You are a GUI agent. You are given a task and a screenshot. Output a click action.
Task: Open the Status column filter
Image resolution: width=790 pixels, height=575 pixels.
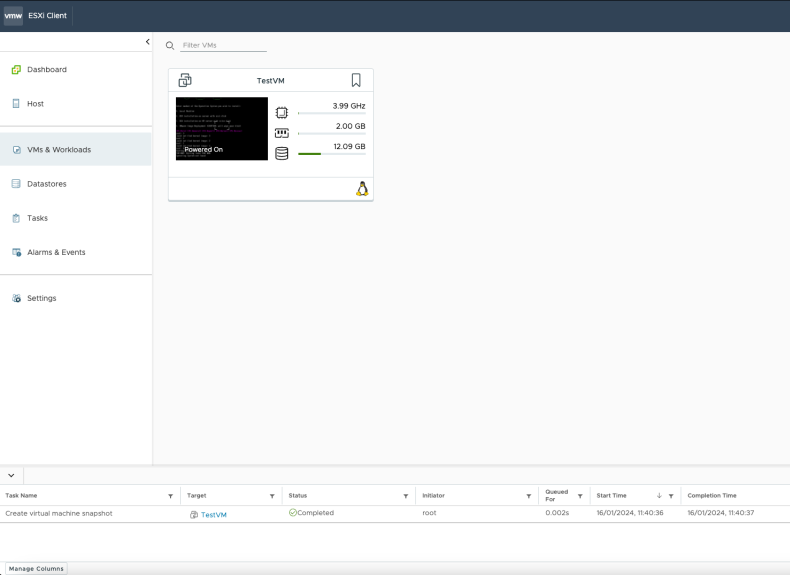click(406, 496)
